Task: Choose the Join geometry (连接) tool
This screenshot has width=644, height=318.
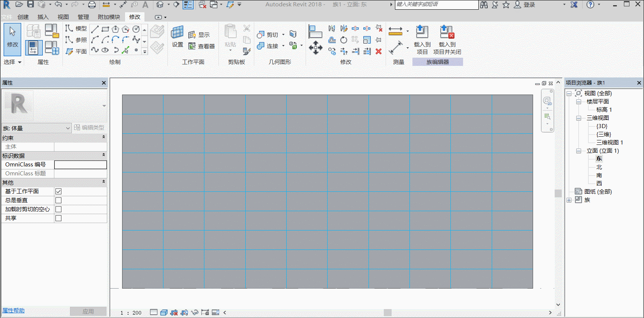Action: click(268, 46)
